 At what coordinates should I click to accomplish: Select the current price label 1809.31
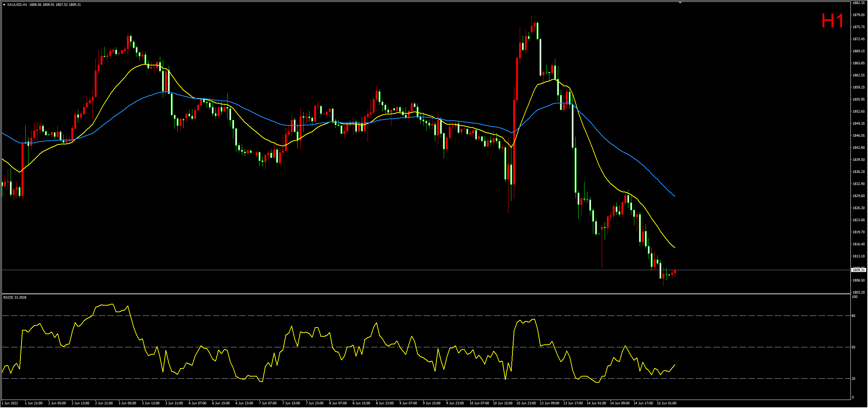pos(858,270)
